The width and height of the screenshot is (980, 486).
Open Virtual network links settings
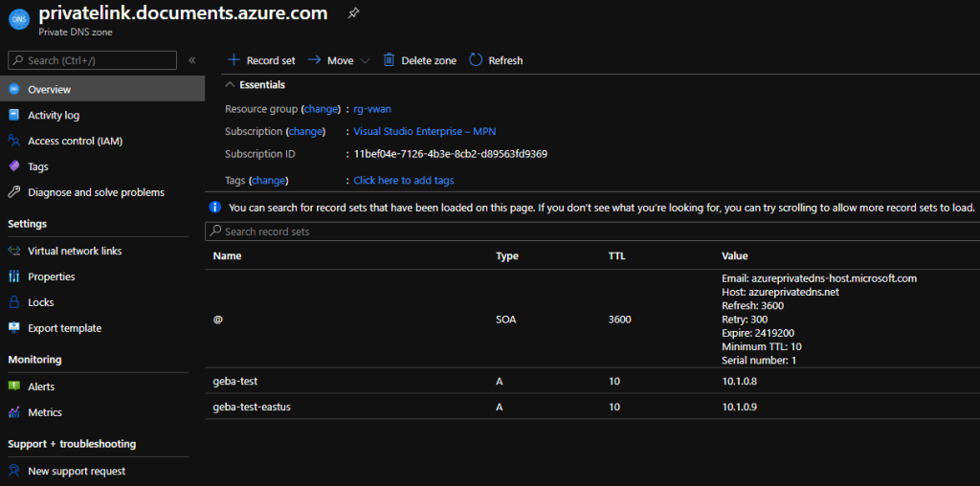75,251
